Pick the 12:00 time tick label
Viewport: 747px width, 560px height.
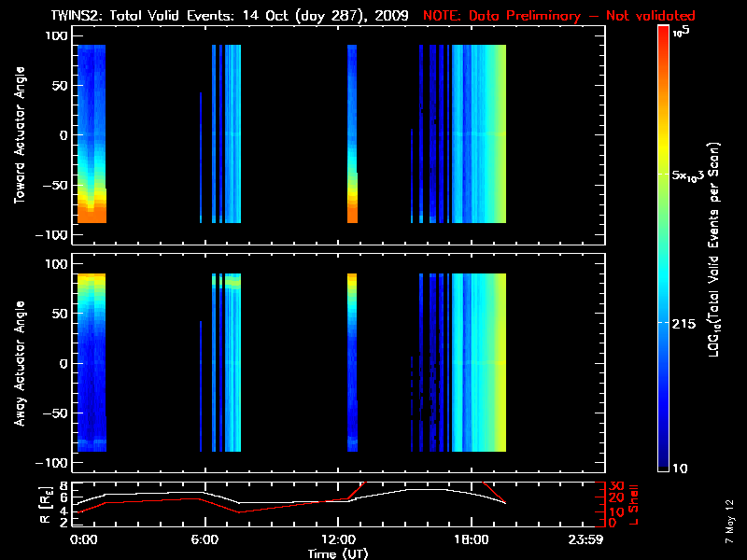(x=336, y=539)
